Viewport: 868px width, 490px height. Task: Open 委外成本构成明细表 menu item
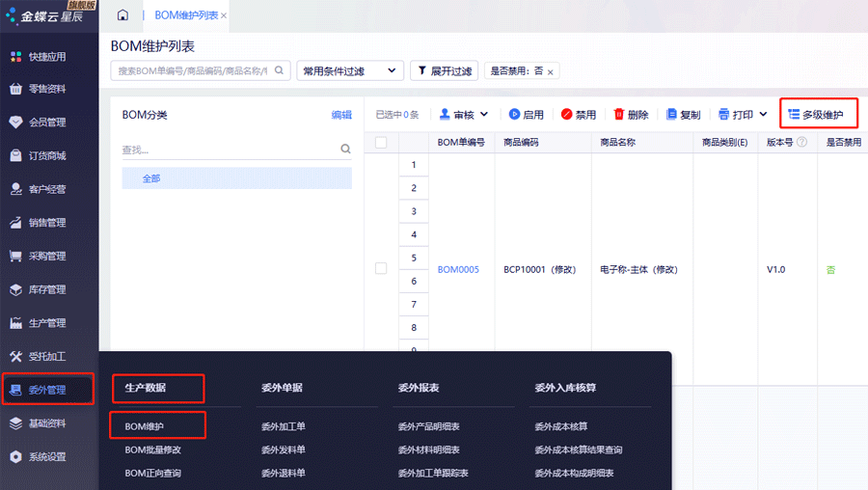(x=574, y=473)
